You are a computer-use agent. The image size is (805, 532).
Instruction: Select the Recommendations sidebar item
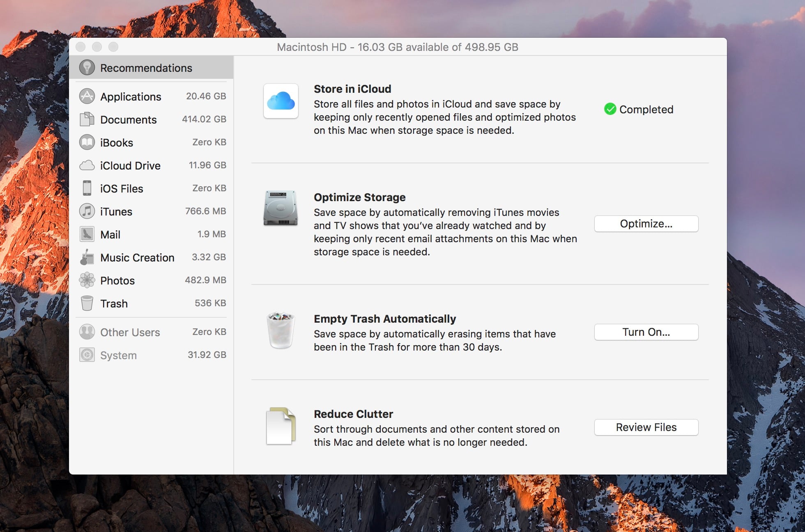[146, 68]
